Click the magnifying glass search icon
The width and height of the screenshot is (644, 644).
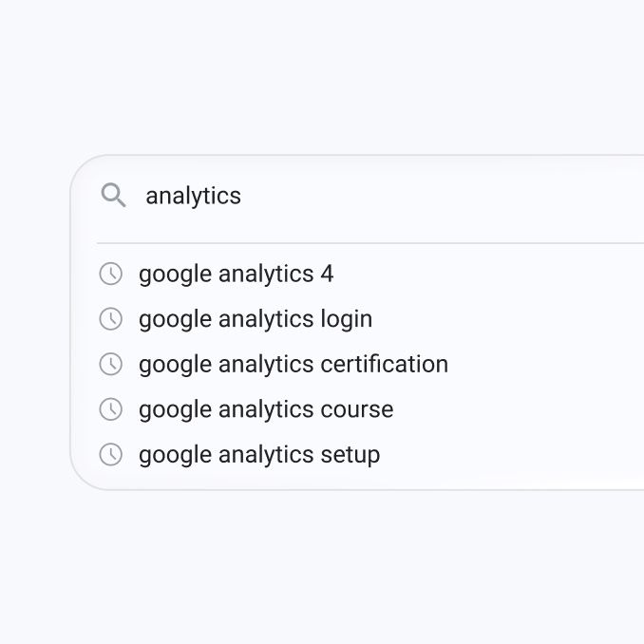[x=114, y=196]
